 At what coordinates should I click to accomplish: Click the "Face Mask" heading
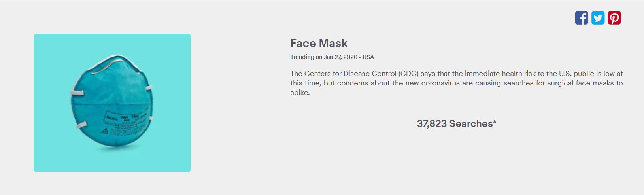coord(319,43)
